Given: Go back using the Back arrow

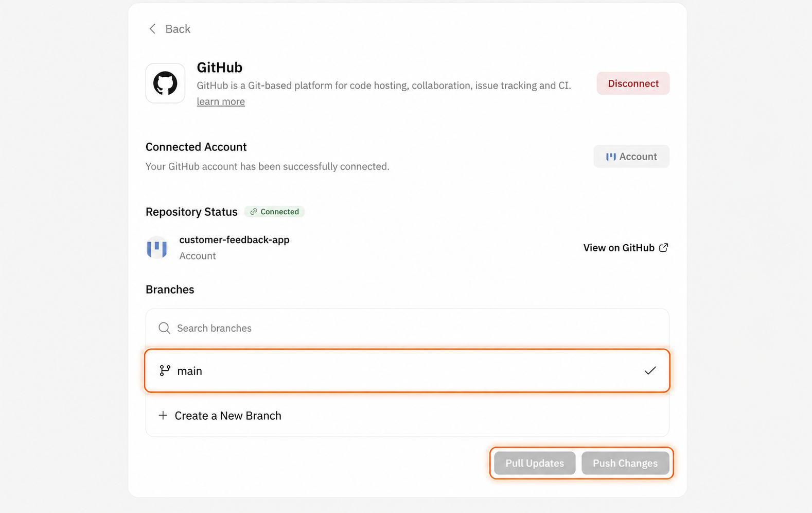Looking at the screenshot, I should [x=152, y=29].
